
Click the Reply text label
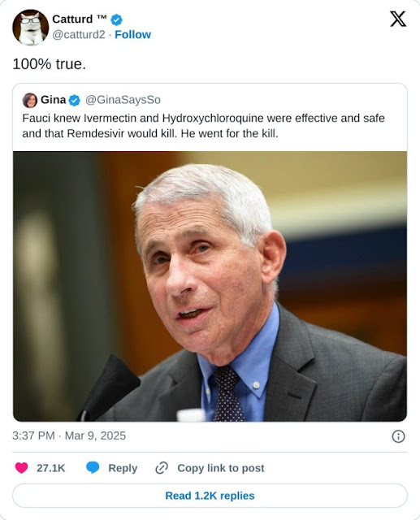(x=123, y=468)
